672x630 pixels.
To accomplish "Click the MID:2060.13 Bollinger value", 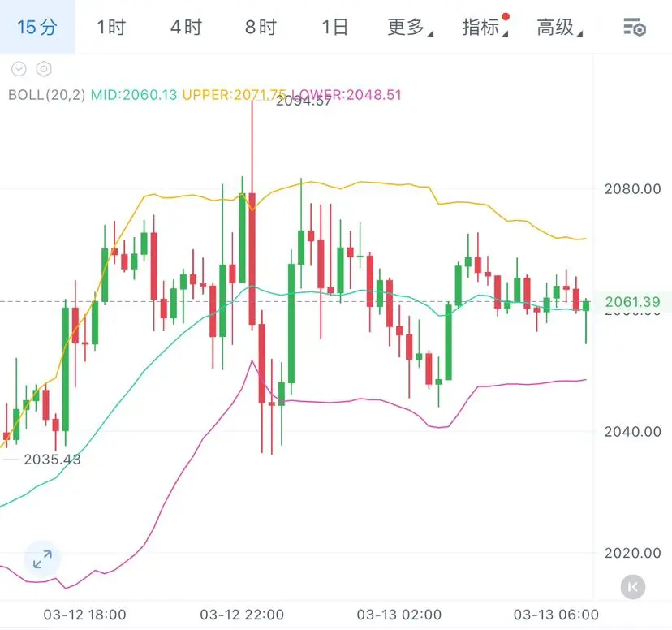I will (134, 95).
